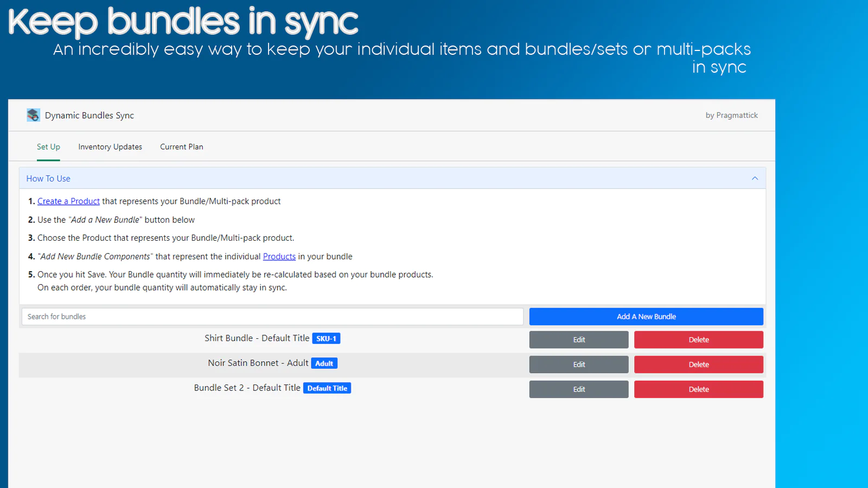Delete Bundle Set 2
This screenshot has height=488, width=868.
698,389
